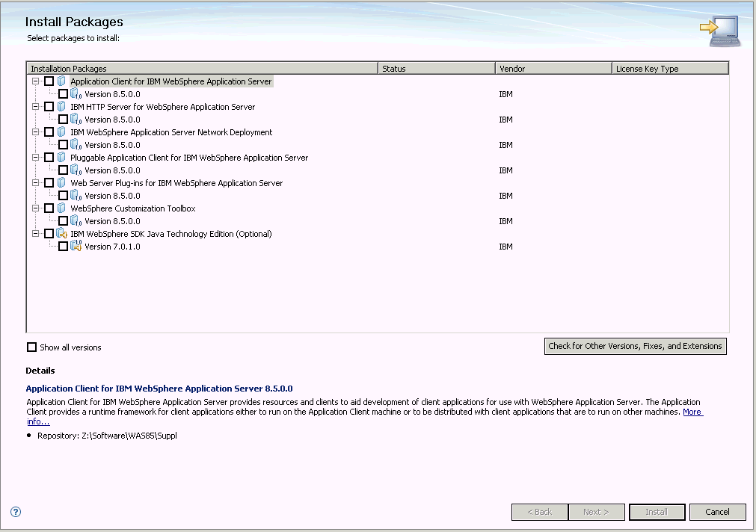The width and height of the screenshot is (756, 532).
Task: Check the Pluggable Application Client package box
Action: tap(49, 158)
